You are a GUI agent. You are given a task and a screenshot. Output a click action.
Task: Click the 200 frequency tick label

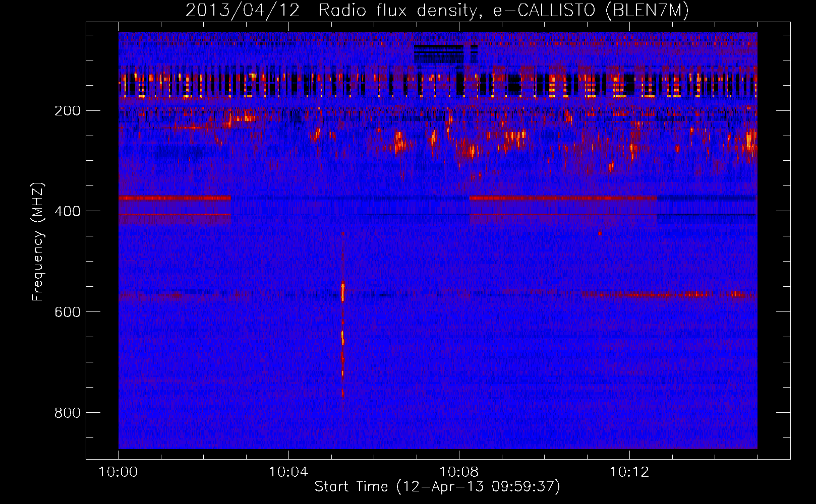pyautogui.click(x=68, y=110)
